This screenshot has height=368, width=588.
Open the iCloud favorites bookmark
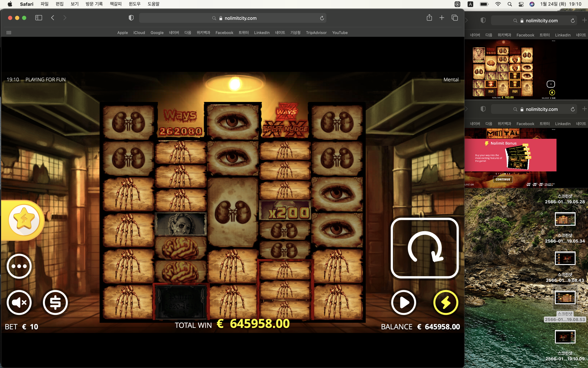point(139,33)
